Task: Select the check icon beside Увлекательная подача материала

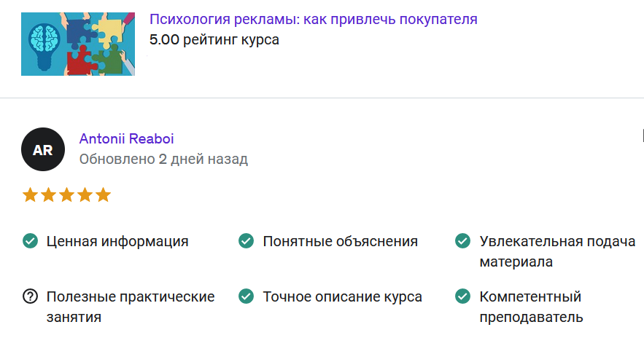Action: (x=462, y=241)
